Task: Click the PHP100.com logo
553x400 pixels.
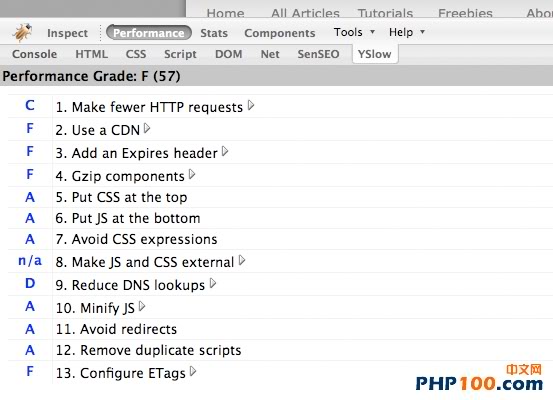Action: click(x=479, y=379)
